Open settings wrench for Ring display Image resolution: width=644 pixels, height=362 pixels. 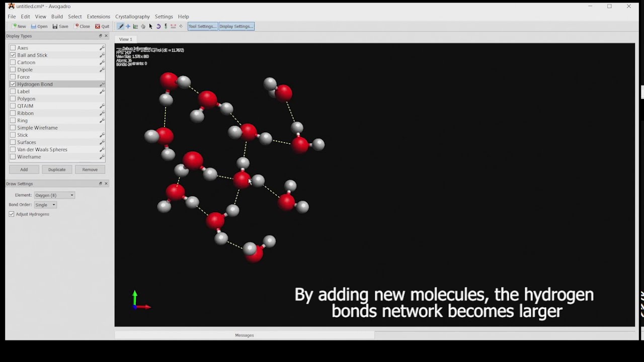tap(102, 121)
